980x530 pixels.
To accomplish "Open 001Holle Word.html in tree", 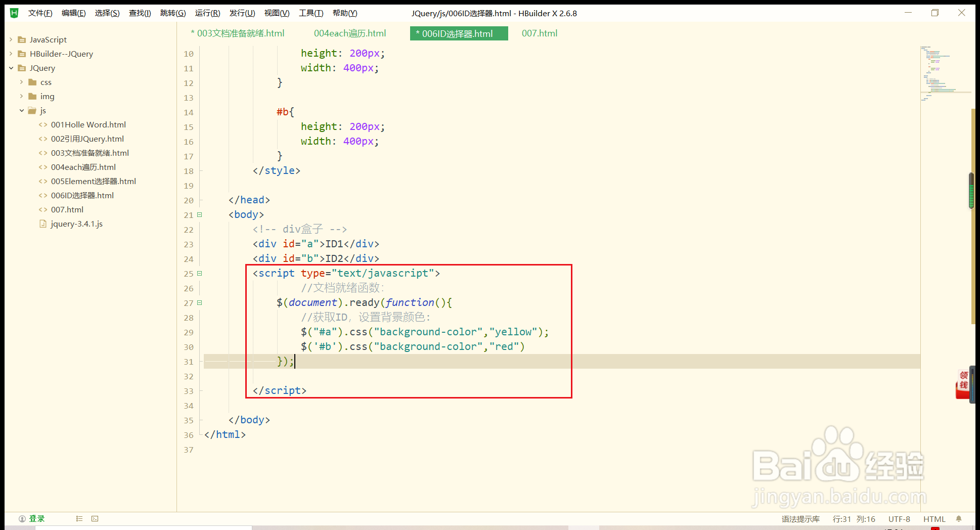I will 88,124.
